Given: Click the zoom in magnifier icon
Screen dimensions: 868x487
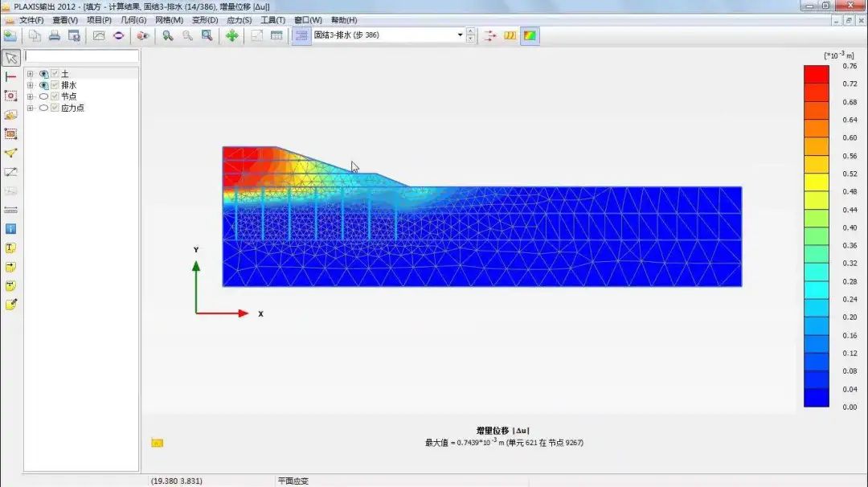Looking at the screenshot, I should pos(167,35).
